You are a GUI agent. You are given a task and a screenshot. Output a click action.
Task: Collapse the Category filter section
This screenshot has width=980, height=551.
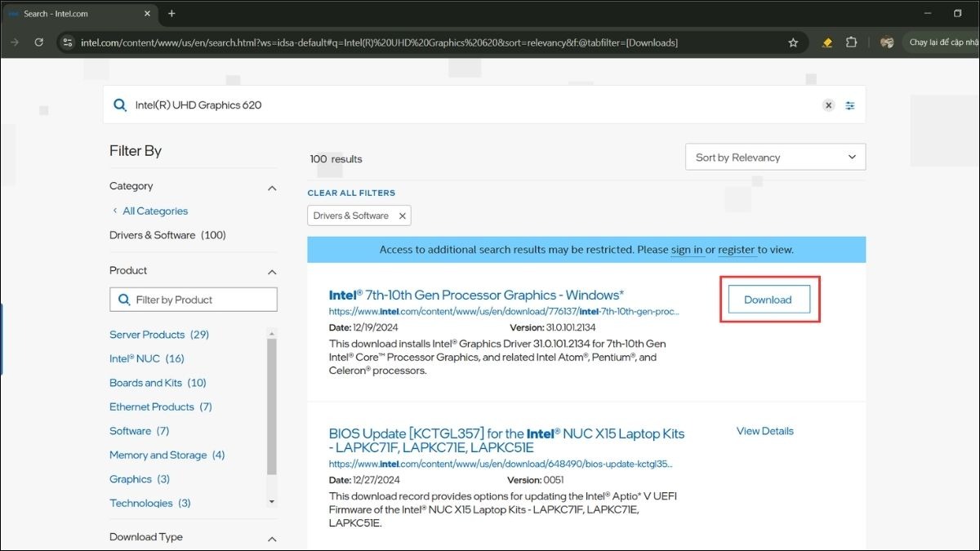[x=272, y=188]
